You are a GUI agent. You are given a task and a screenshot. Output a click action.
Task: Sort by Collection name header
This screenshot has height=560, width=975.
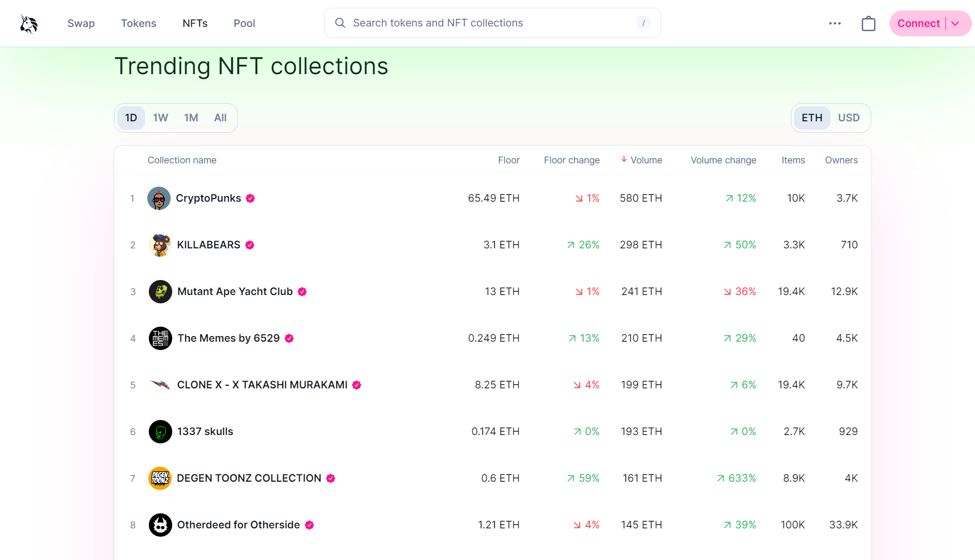tap(182, 160)
